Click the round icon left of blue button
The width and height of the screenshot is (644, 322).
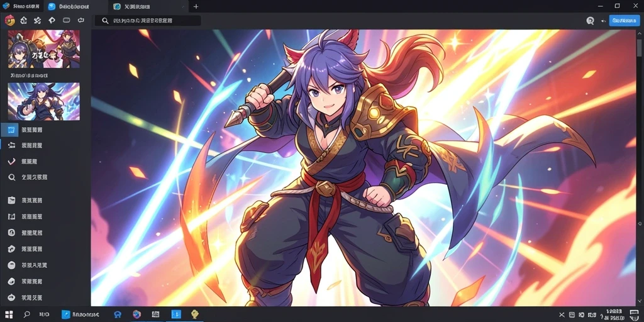click(590, 21)
